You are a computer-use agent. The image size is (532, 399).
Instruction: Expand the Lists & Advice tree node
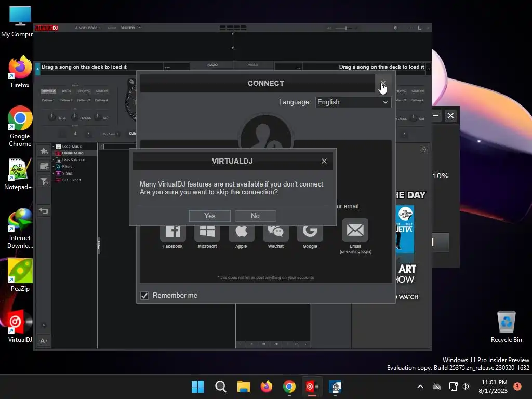54,160
